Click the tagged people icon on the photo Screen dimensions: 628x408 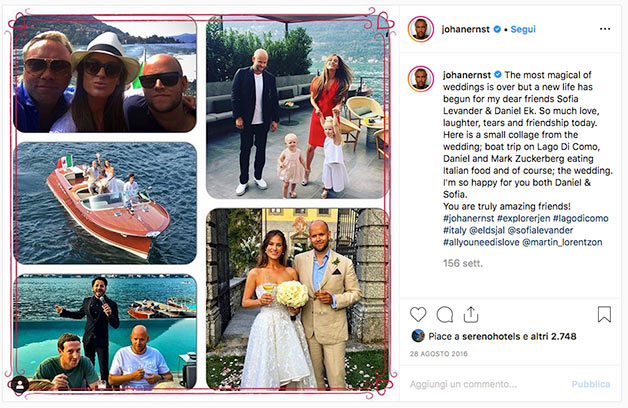20,385
